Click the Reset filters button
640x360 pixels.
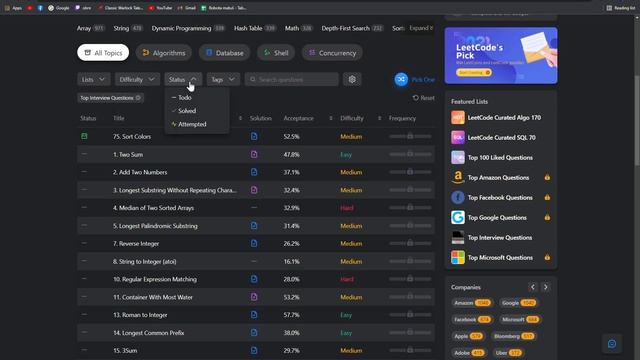(423, 98)
